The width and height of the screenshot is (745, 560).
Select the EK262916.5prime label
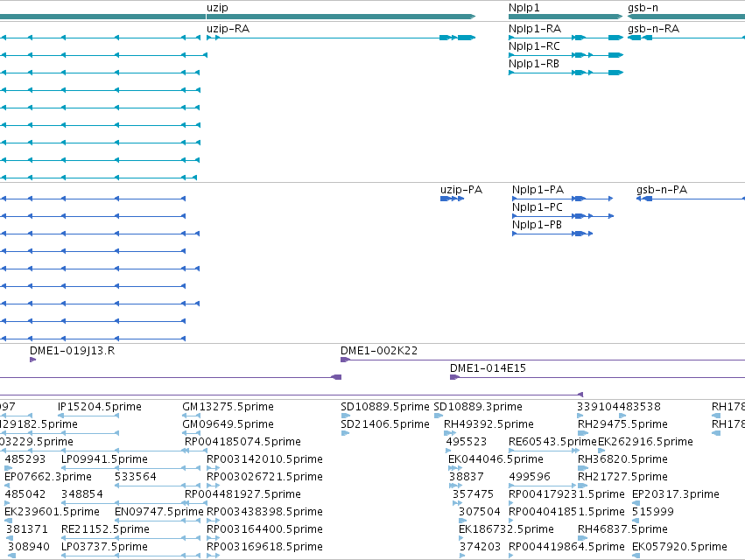(645, 442)
